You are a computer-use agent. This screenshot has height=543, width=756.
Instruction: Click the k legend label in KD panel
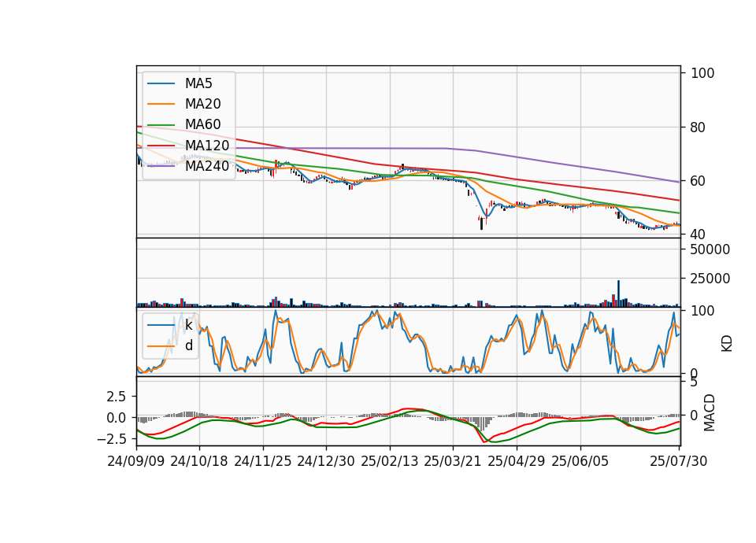pos(188,325)
